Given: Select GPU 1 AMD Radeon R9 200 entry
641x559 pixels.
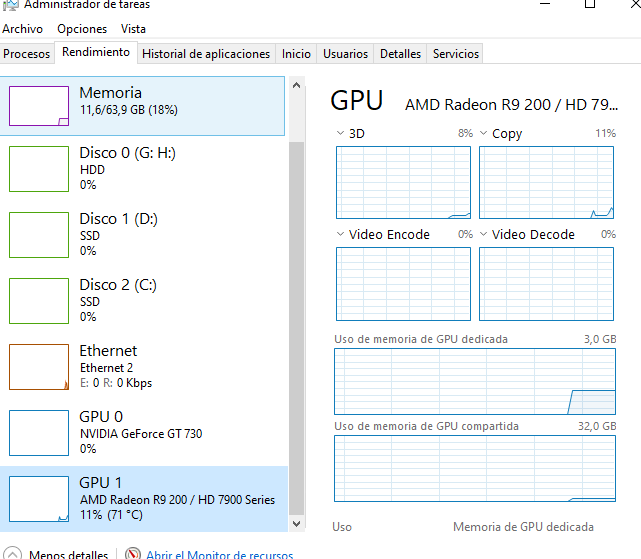Looking at the screenshot, I should click(143, 498).
